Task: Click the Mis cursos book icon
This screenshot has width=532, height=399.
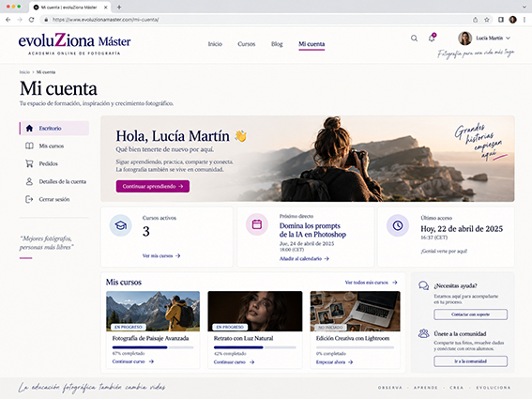Action: tap(29, 146)
